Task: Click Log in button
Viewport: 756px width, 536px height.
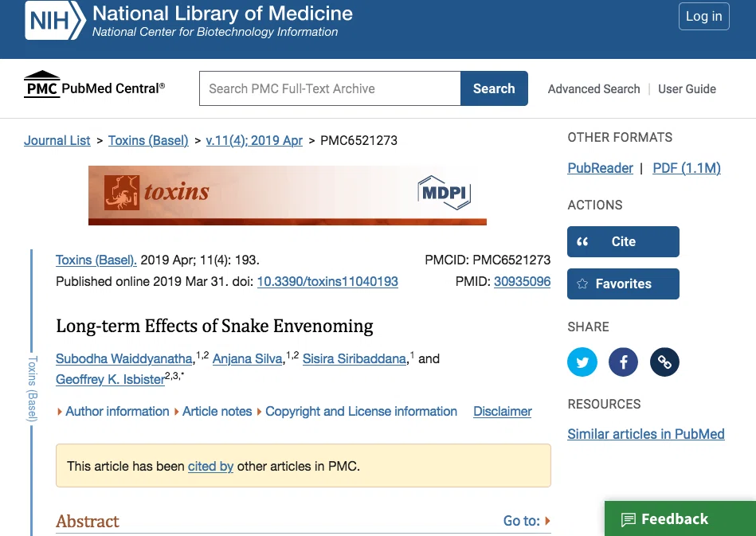Action: [x=704, y=17]
